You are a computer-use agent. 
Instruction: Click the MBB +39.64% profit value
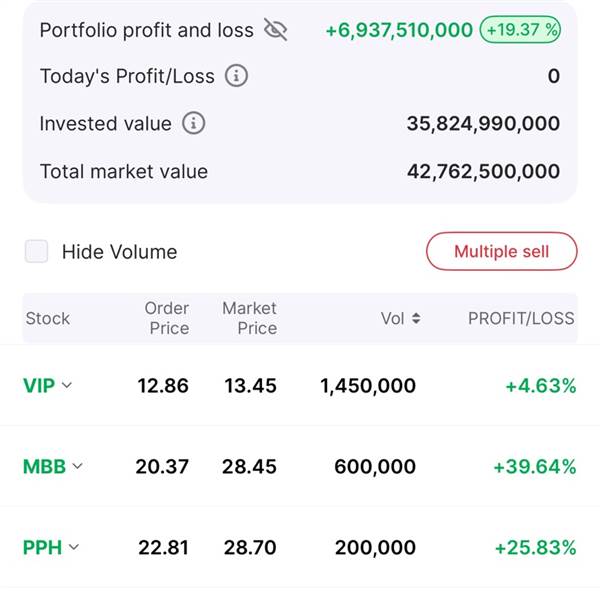pyautogui.click(x=535, y=467)
